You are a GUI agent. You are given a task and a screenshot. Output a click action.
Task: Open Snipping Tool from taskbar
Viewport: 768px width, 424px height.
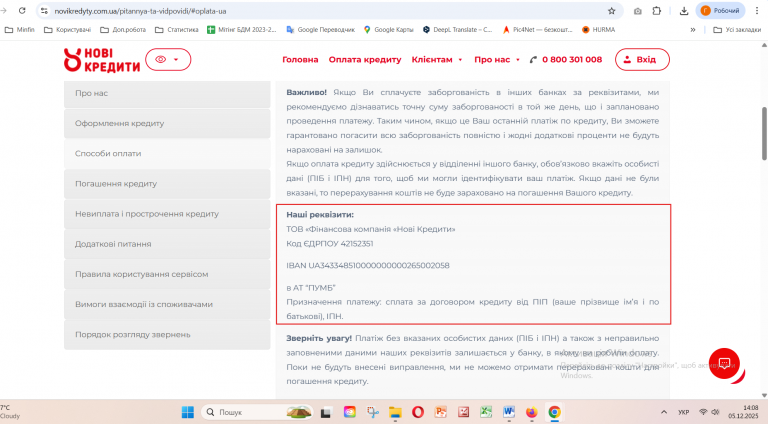(x=372, y=412)
